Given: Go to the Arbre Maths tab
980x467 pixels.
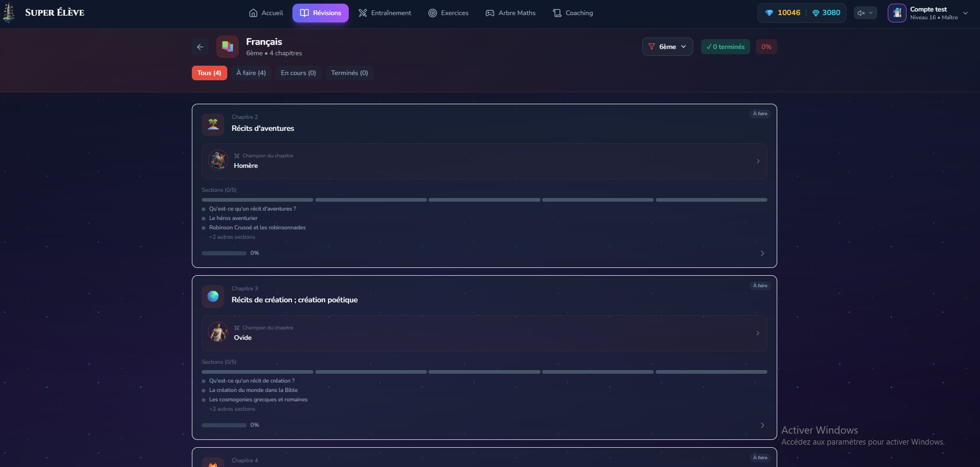Looking at the screenshot, I should 510,13.
